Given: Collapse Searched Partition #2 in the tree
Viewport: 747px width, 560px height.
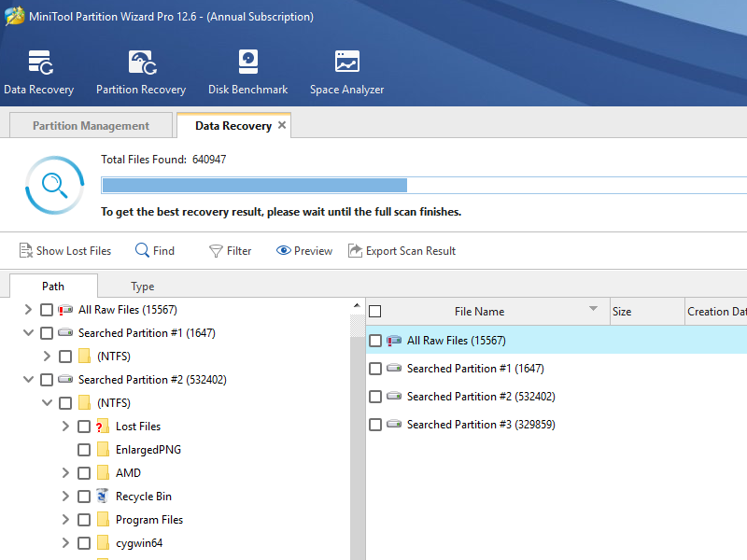Looking at the screenshot, I should (28, 380).
